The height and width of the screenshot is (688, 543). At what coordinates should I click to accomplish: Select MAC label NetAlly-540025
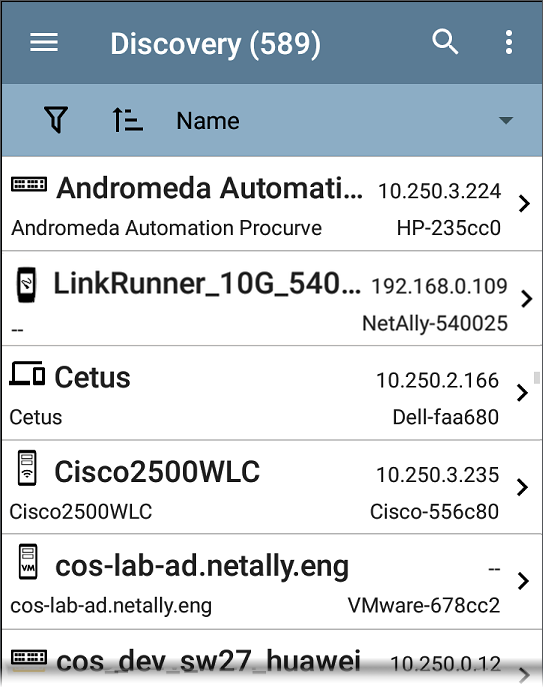(x=435, y=323)
